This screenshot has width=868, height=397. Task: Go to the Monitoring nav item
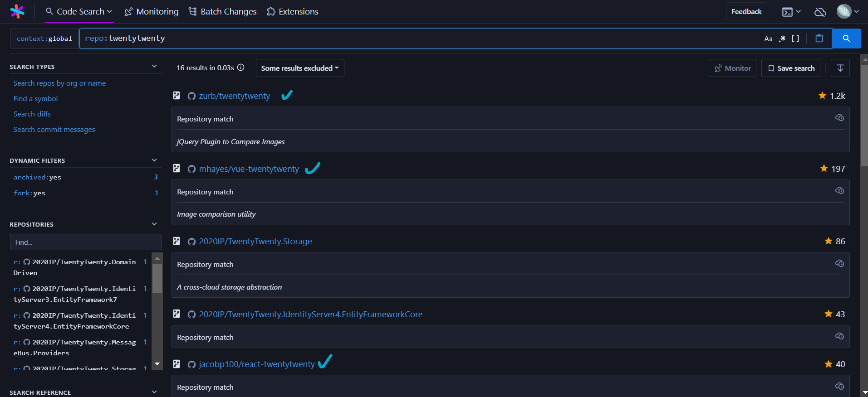pyautogui.click(x=152, y=12)
